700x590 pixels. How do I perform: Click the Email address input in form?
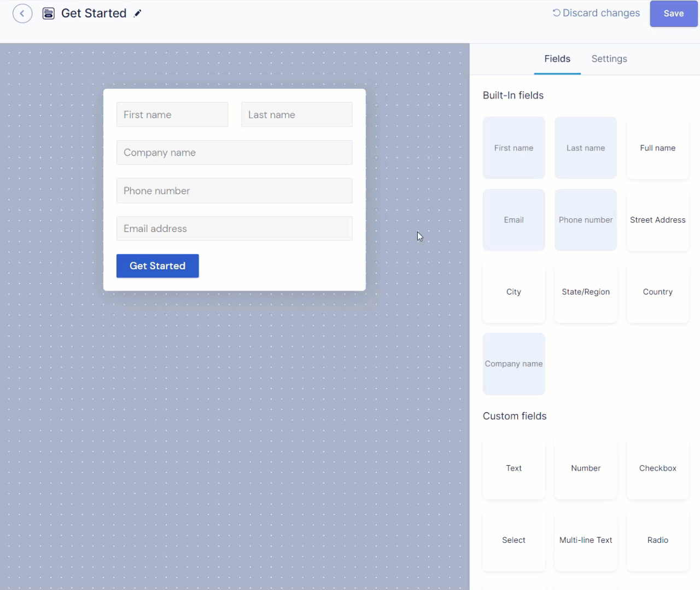coord(235,228)
